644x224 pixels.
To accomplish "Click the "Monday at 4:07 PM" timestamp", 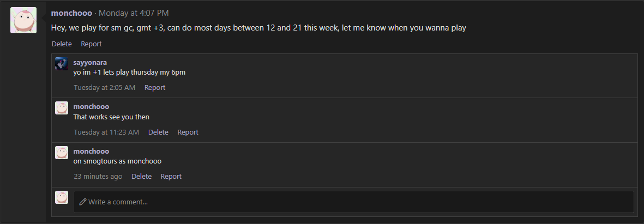I will [134, 13].
